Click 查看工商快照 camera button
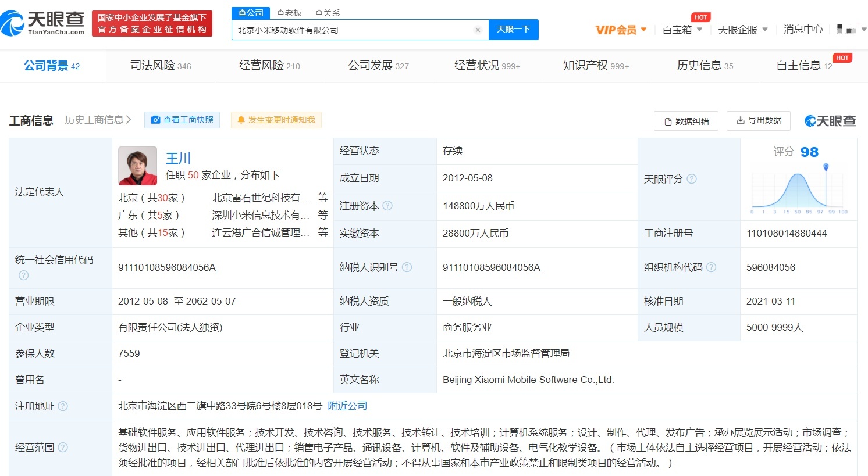Screen dimensions: 868x476 pos(182,120)
